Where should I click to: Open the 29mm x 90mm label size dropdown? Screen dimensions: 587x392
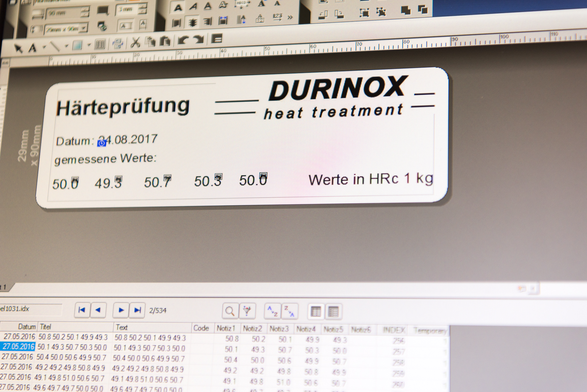pyautogui.click(x=83, y=28)
